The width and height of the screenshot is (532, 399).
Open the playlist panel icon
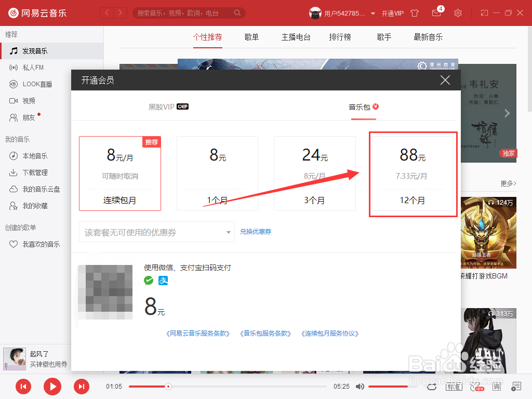point(516,387)
